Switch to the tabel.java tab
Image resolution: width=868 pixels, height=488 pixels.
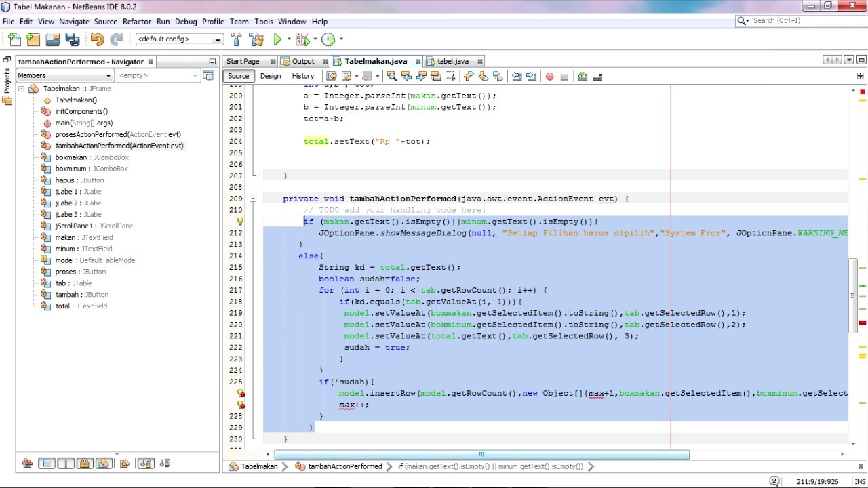click(453, 61)
